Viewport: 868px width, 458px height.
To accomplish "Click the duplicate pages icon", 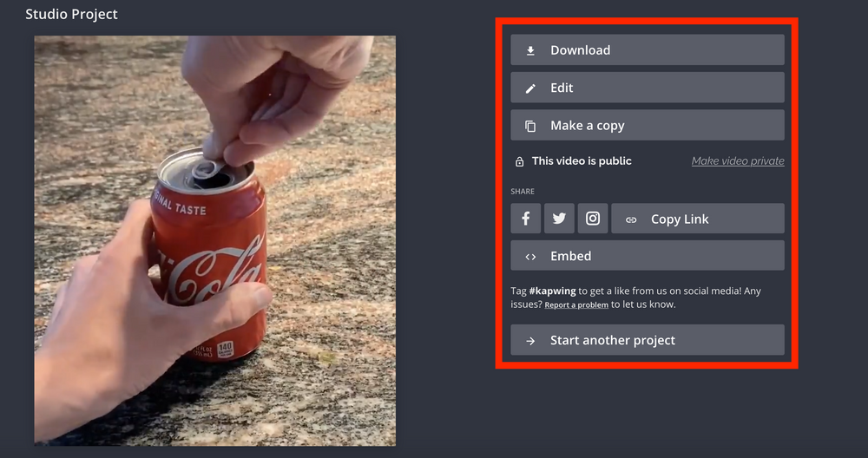I will [530, 126].
